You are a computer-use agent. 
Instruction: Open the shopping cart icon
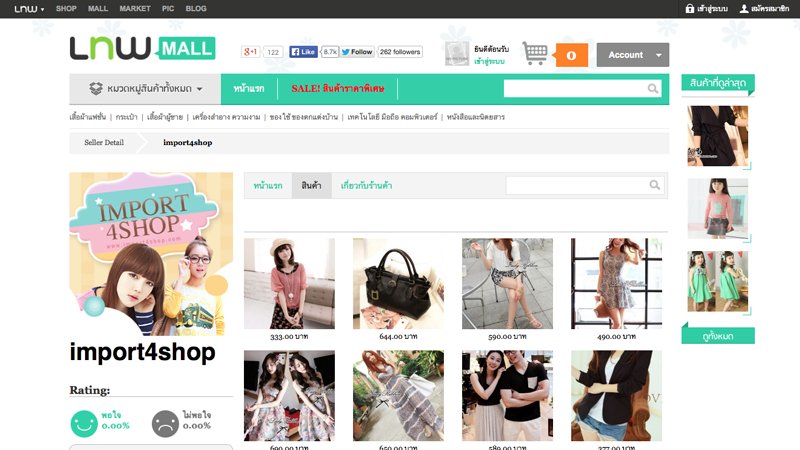[534, 54]
